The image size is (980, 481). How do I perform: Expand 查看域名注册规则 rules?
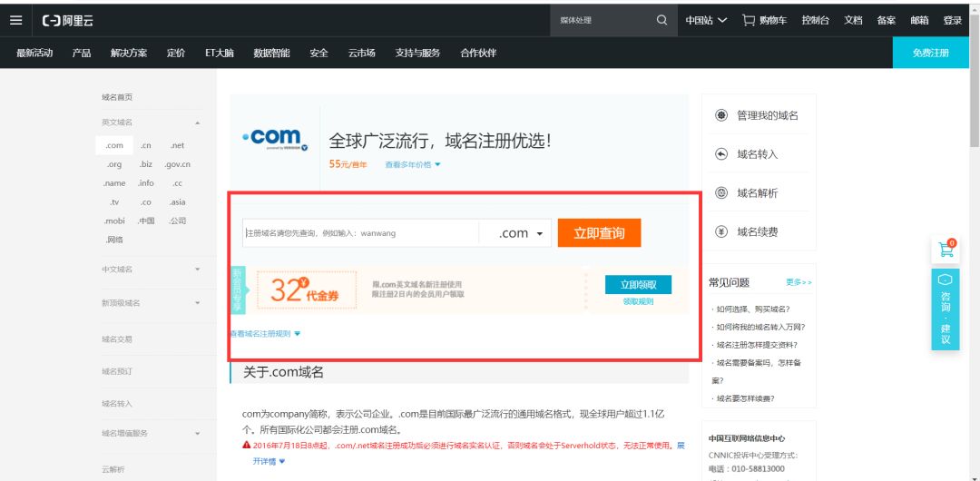pos(266,333)
